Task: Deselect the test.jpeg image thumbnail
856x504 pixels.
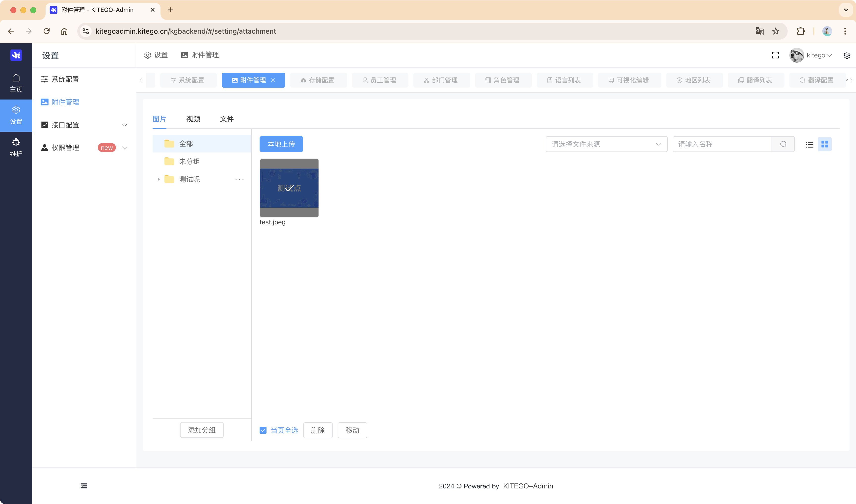Action: [x=289, y=188]
